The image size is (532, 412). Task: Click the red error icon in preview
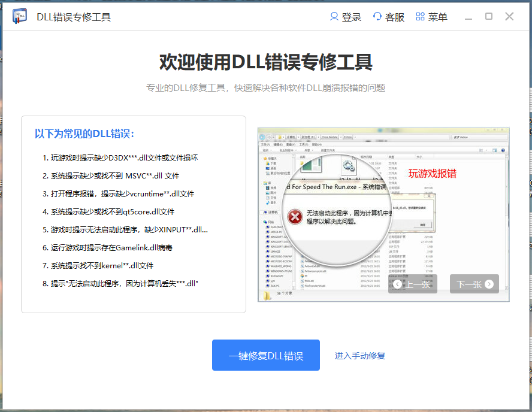pyautogui.click(x=295, y=217)
